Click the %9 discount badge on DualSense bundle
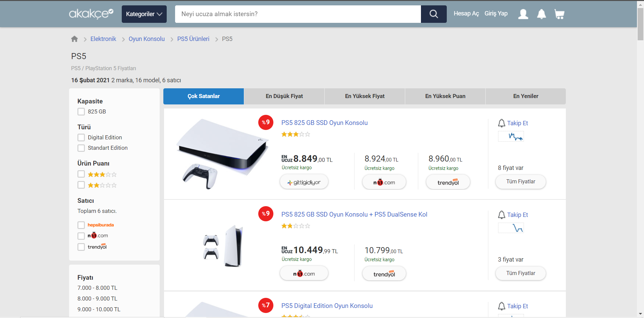The width and height of the screenshot is (644, 318). [x=266, y=214]
